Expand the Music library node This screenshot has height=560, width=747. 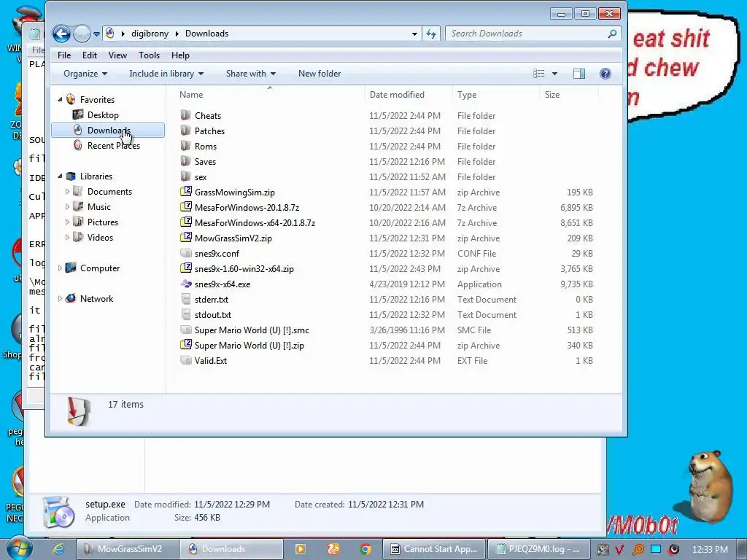[67, 206]
